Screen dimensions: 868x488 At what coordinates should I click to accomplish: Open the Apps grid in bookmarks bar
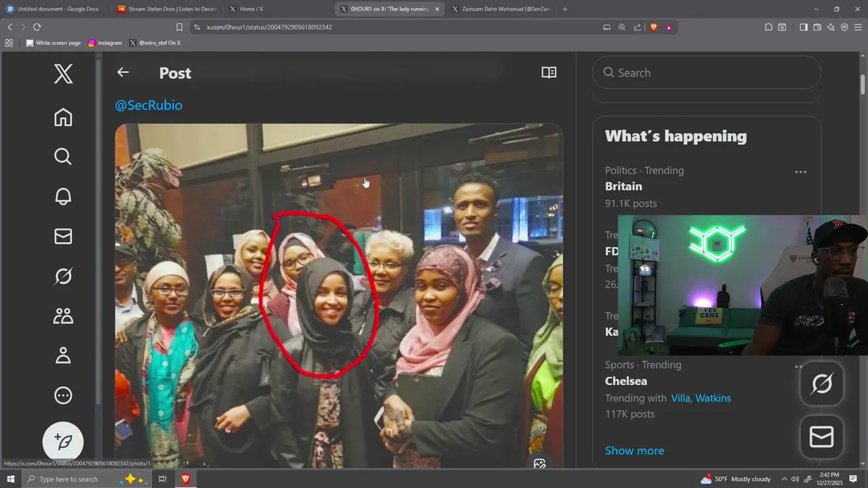(x=9, y=43)
